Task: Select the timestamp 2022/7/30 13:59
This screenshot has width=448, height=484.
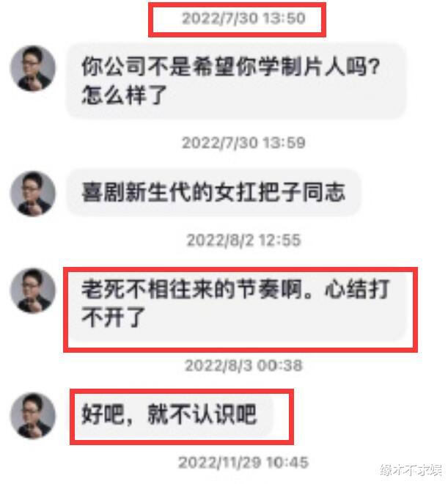Action: [243, 143]
